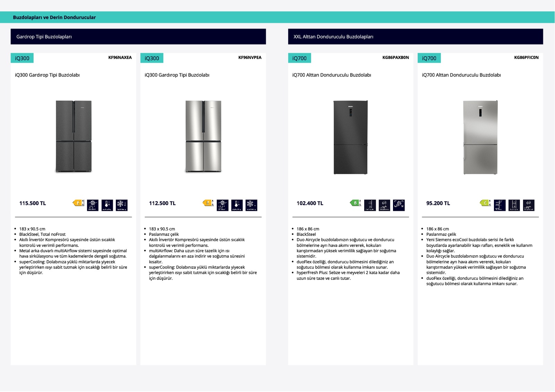Click the iQ700 badge on the KG86PFIC0N card

point(429,58)
